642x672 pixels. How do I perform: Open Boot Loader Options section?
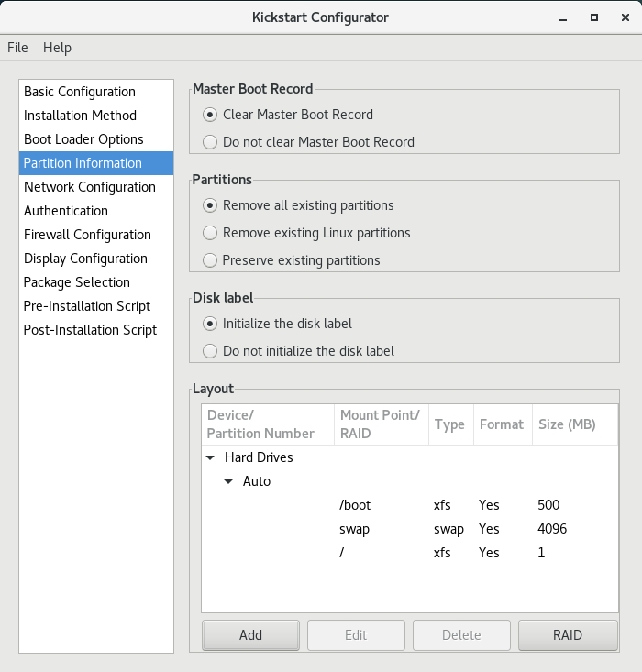pyautogui.click(x=83, y=139)
